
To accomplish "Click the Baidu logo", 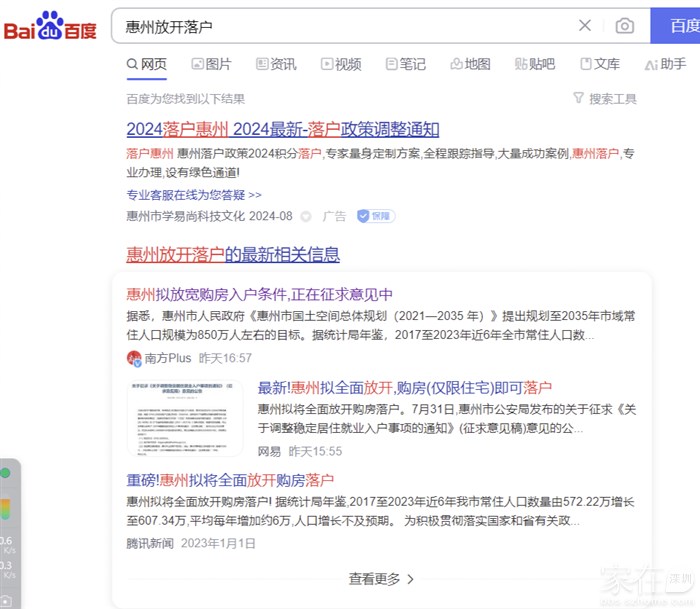I will (x=50, y=27).
